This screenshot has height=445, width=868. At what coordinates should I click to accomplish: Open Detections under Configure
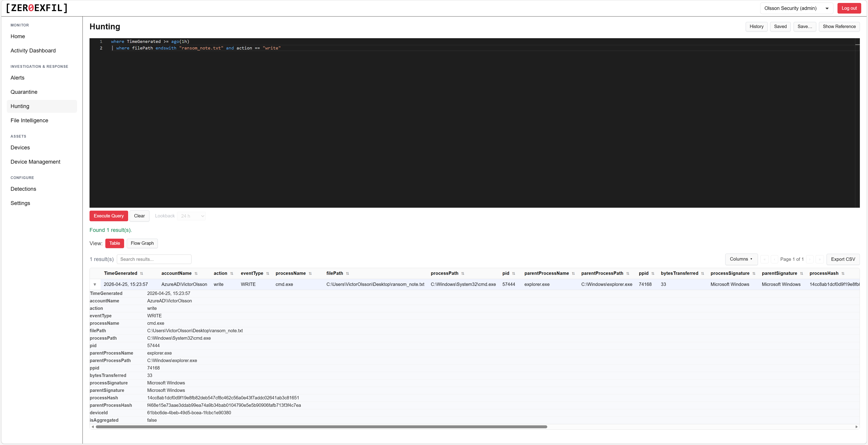(23, 189)
